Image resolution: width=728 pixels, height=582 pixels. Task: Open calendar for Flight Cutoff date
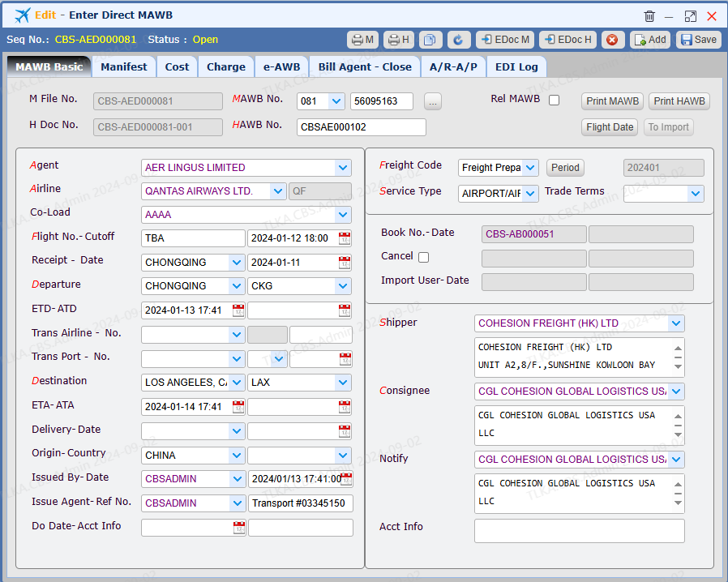(x=345, y=238)
